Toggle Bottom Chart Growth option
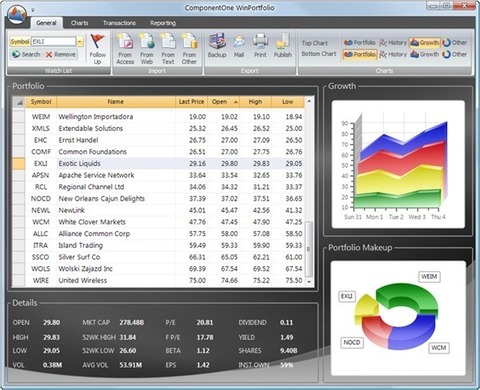This screenshot has width=480, height=390. pos(425,54)
